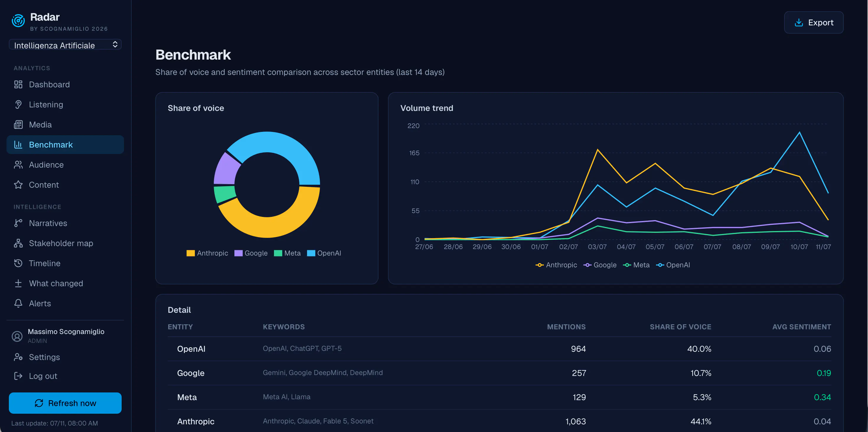Toggle Meta in Share of voice legend
Viewport: 868px width, 432px height.
coord(288,253)
